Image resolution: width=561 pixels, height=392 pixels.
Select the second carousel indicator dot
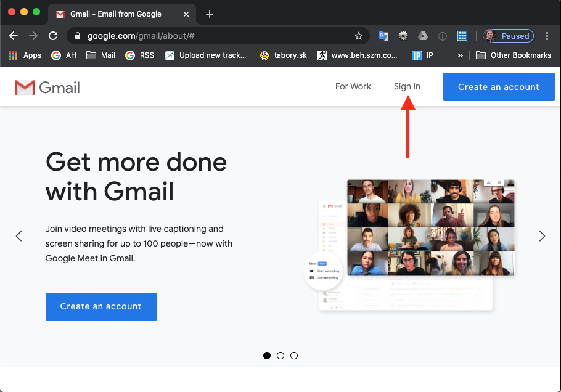coord(280,356)
